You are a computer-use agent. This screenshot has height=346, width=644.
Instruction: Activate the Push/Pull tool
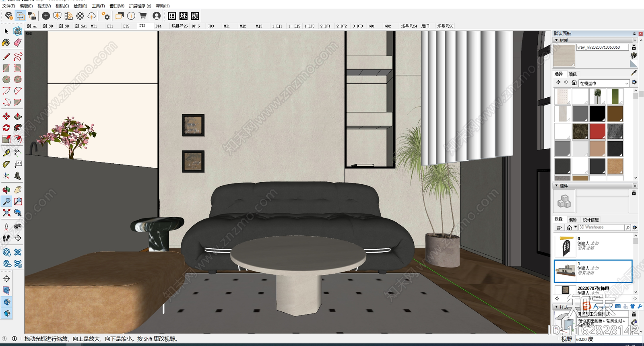[18, 116]
